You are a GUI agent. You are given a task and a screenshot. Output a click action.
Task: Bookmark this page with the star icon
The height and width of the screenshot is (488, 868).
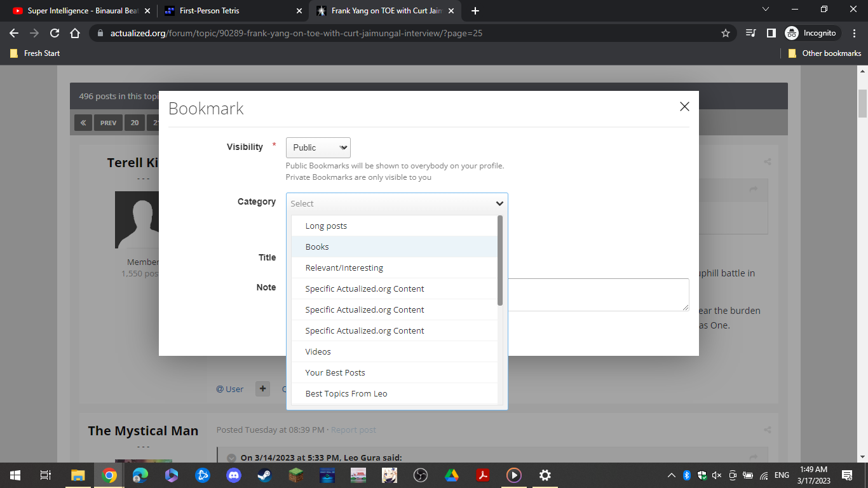coord(725,33)
